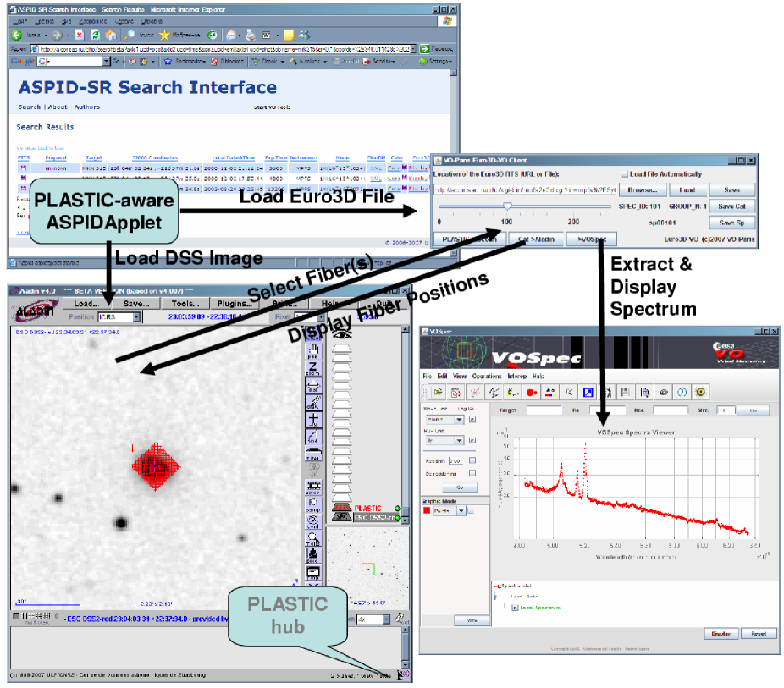This screenshot has height=688, width=784.
Task: Click the Internet Explorer Home icon
Action: [x=111, y=35]
